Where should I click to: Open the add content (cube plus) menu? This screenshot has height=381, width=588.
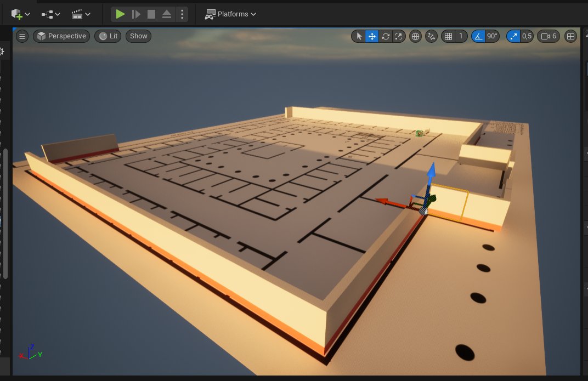20,14
